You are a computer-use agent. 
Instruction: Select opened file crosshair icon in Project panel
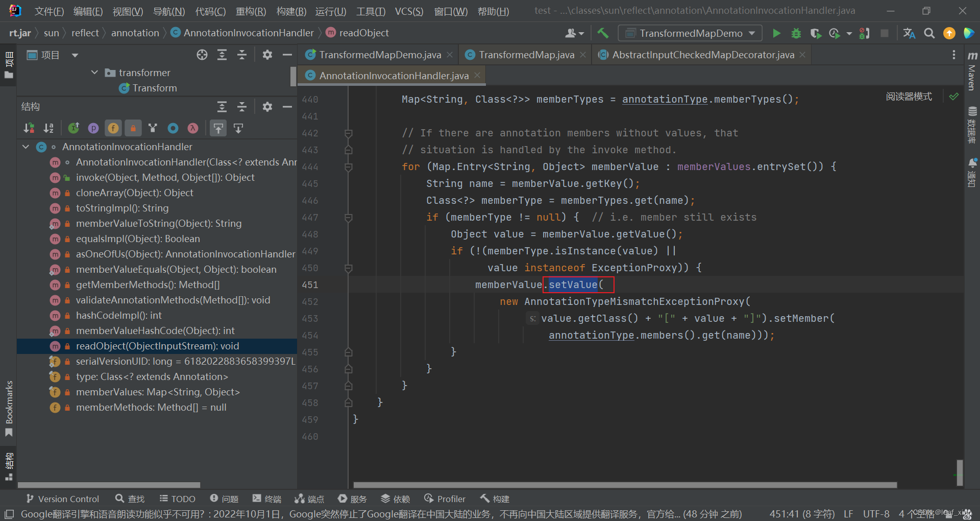point(202,55)
